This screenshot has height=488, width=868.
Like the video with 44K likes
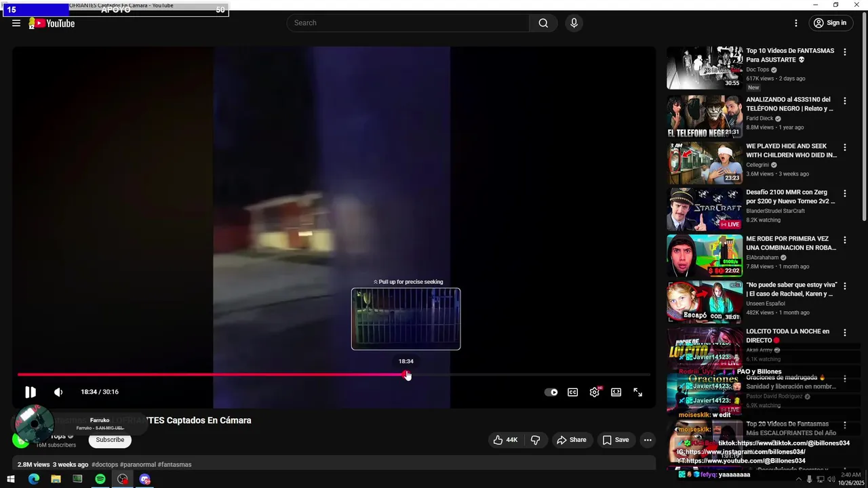(506, 440)
